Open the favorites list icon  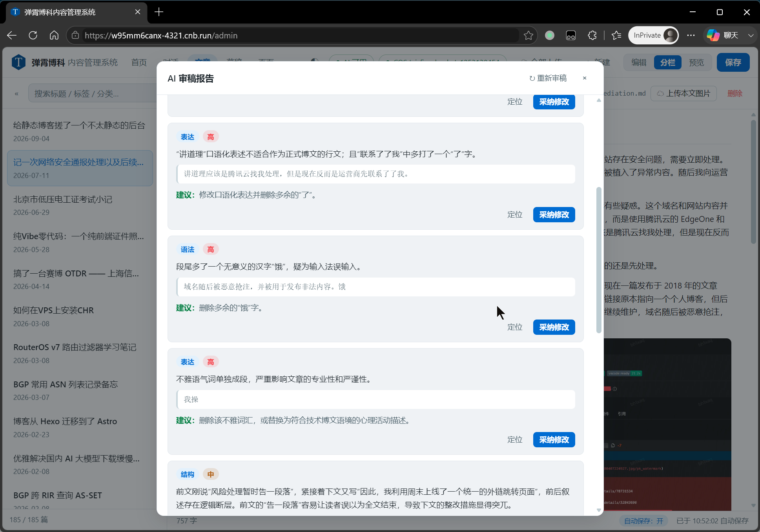(x=616, y=35)
